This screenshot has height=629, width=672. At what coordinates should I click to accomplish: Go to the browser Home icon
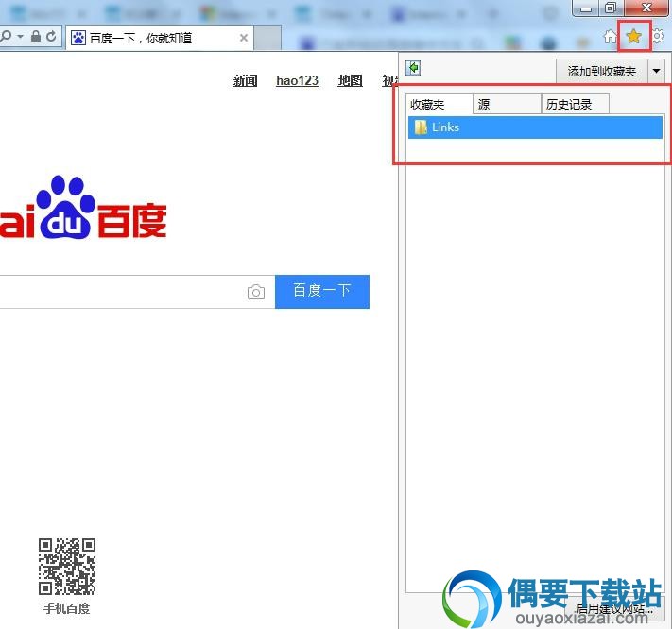[611, 37]
